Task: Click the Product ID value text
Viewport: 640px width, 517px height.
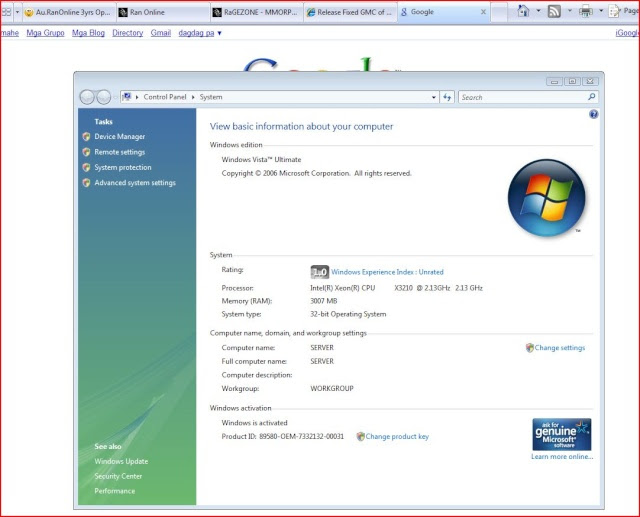Action: point(301,437)
